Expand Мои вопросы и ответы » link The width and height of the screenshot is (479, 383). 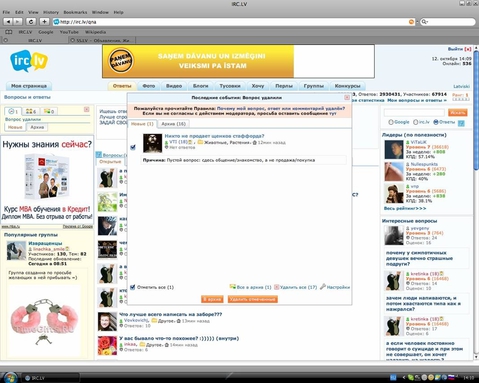coord(417,100)
